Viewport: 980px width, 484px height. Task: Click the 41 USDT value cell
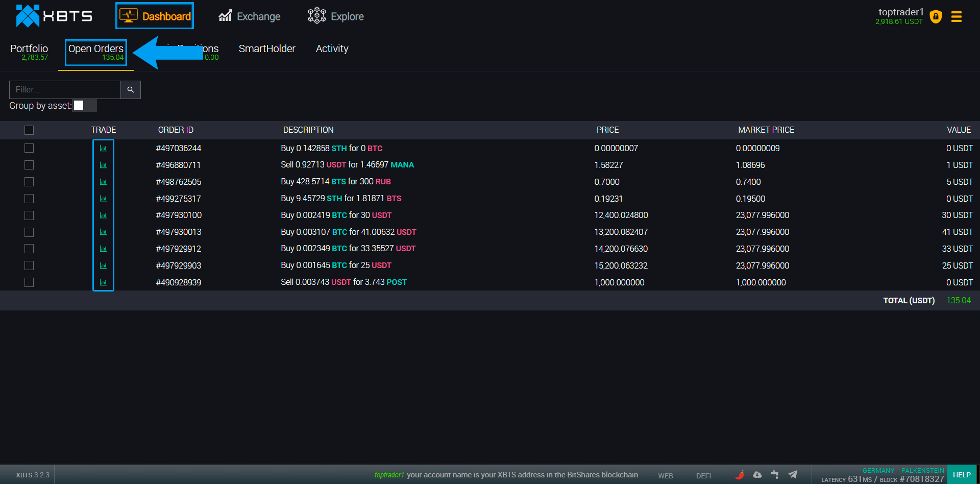tap(958, 232)
